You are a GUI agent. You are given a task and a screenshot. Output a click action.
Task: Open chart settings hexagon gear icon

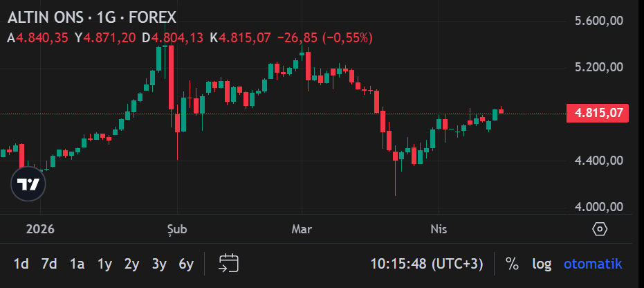pos(600,229)
